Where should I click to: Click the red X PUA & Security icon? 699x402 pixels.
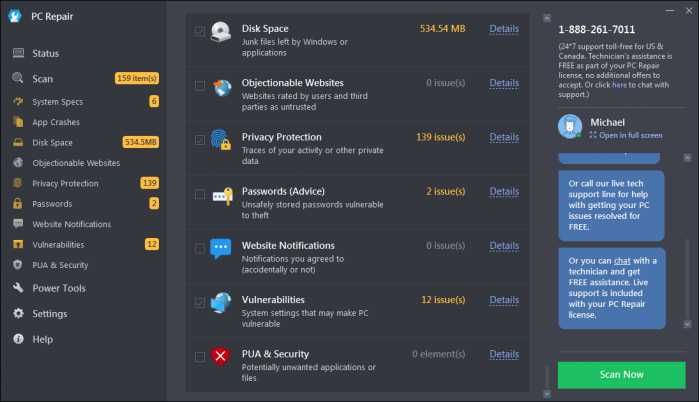pyautogui.click(x=220, y=356)
